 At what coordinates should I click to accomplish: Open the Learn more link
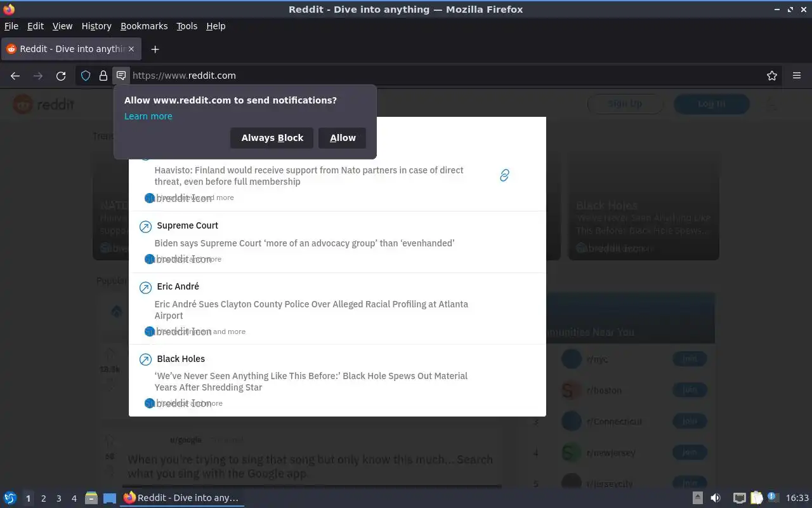(148, 116)
